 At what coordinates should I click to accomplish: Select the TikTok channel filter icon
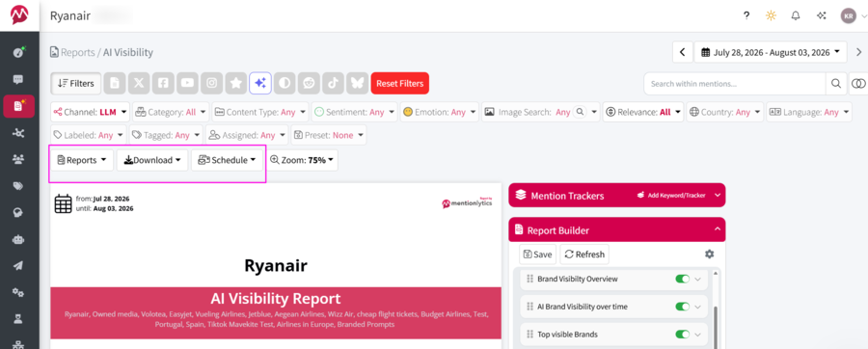pos(334,83)
